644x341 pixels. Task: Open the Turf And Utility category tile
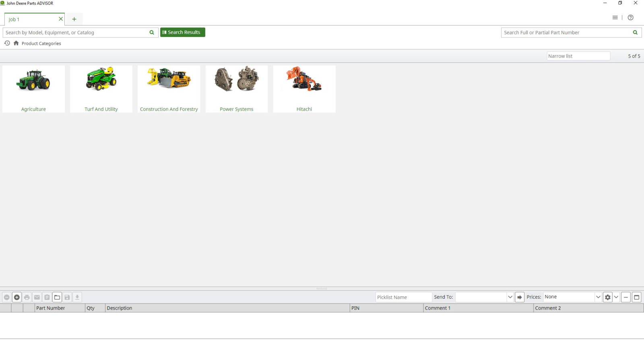101,89
